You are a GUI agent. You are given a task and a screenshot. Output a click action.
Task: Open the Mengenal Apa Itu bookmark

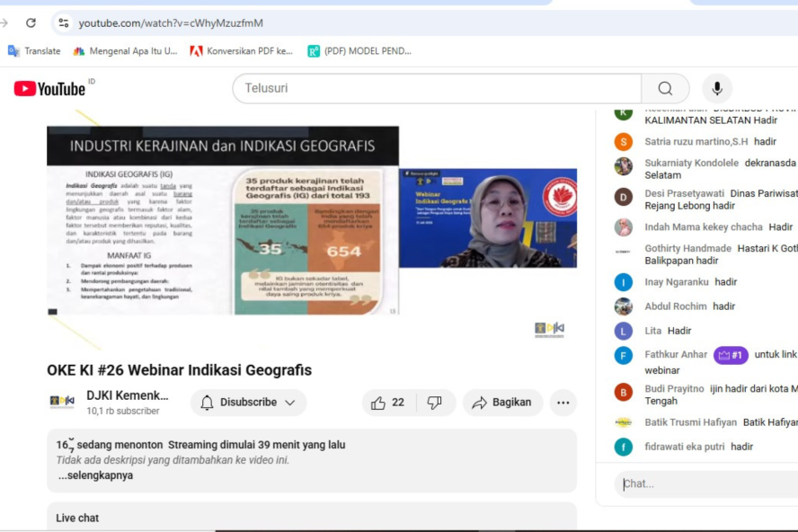(125, 51)
